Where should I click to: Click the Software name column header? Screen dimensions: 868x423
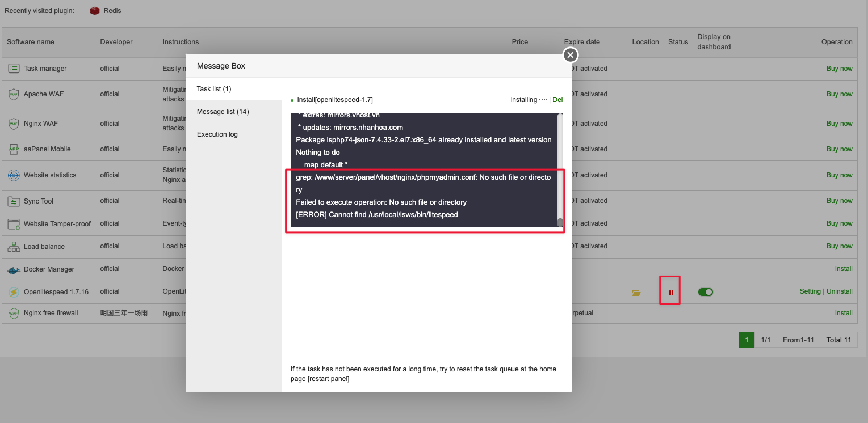31,42
